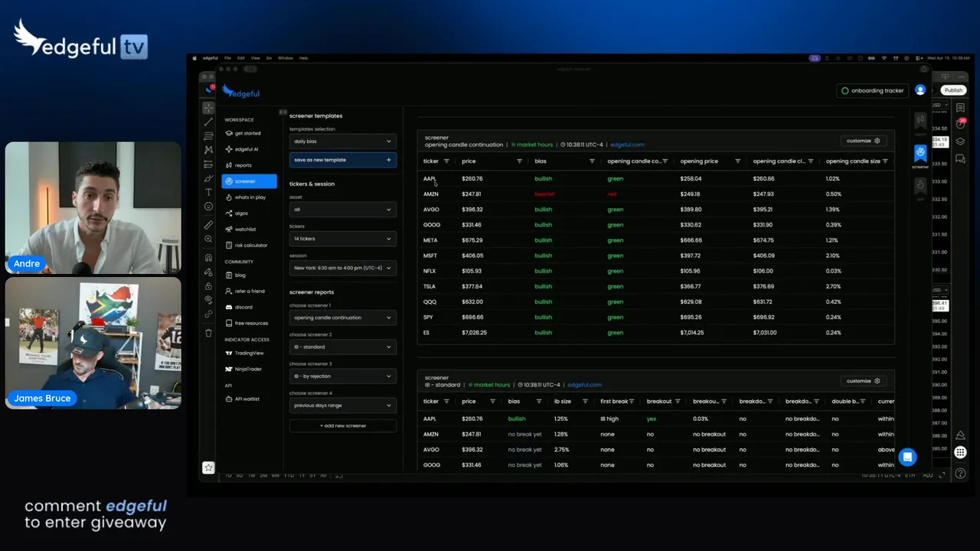Image resolution: width=980 pixels, height=551 pixels.
Task: Select the zoom-in magnifier tool
Action: [x=208, y=239]
